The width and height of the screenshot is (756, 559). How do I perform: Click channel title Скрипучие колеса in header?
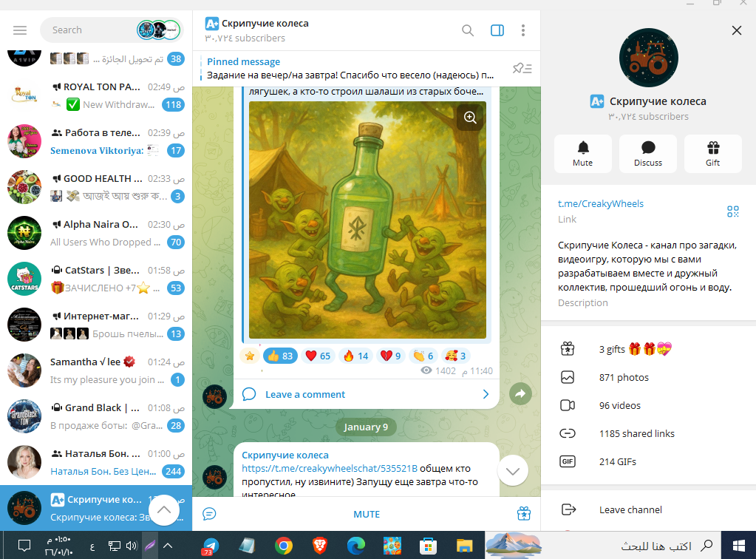(265, 23)
